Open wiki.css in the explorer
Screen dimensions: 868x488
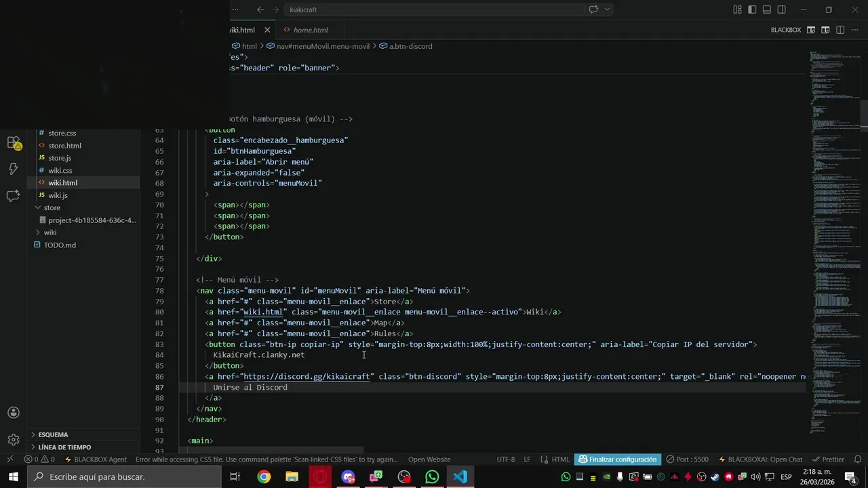pos(60,170)
